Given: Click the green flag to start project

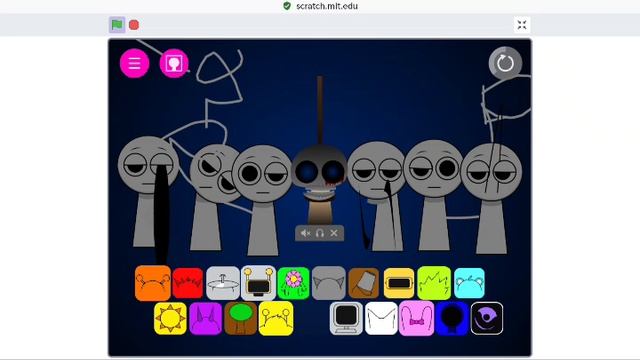Looking at the screenshot, I should pos(117,24).
